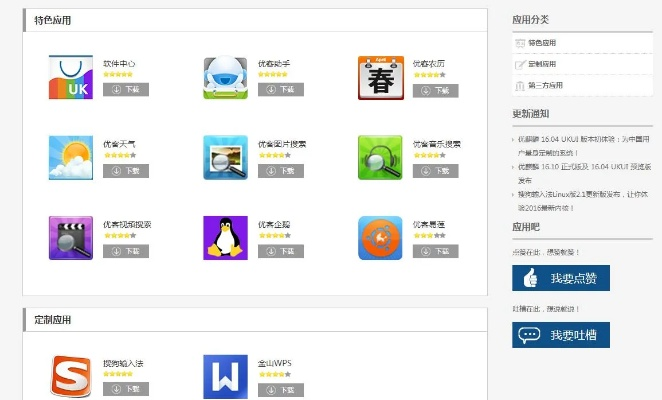This screenshot has height=400, width=662.
Task: Open the 优客助手 robot icon
Action: [225, 77]
